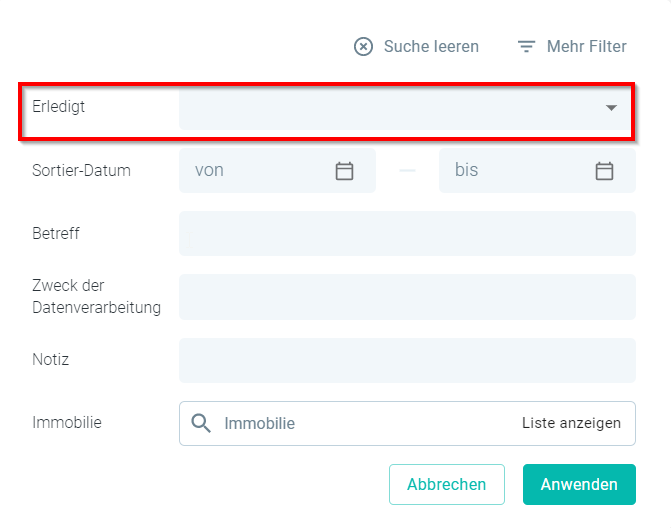671x528 pixels.
Task: Show the Immobilie list via Liste anzeigen
Action: point(571,423)
